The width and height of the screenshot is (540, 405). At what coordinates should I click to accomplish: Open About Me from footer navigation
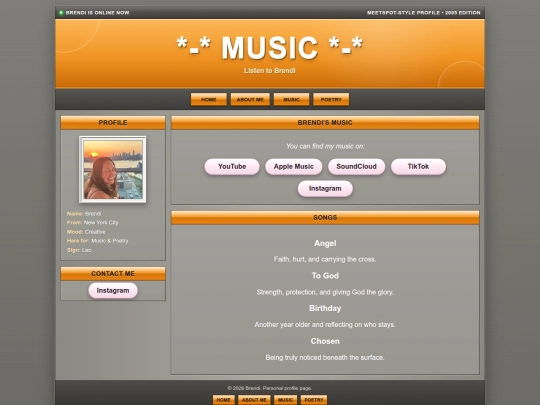[x=254, y=400]
